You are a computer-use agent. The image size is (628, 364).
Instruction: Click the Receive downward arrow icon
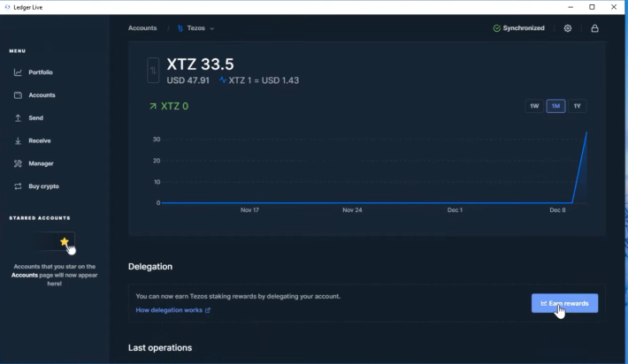(x=18, y=140)
